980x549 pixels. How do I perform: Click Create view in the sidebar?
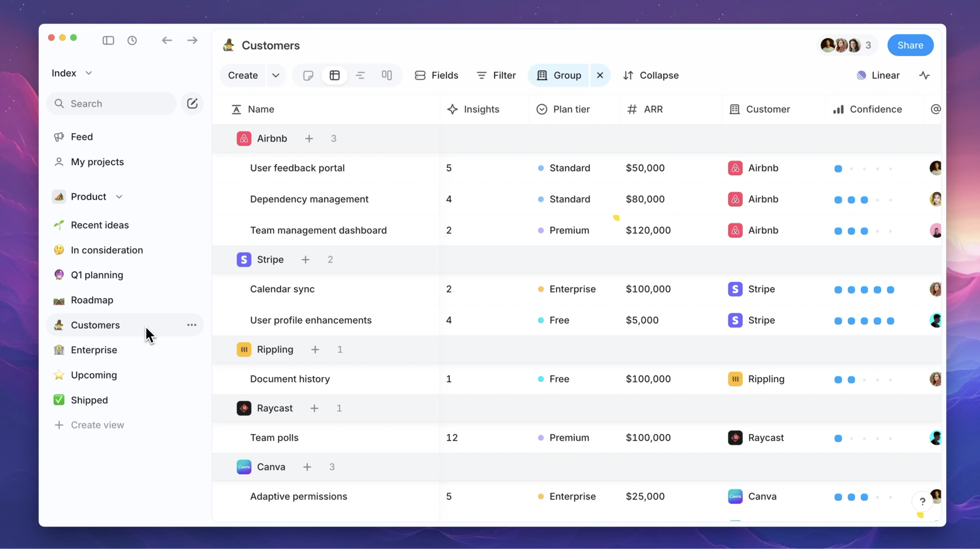pyautogui.click(x=97, y=425)
